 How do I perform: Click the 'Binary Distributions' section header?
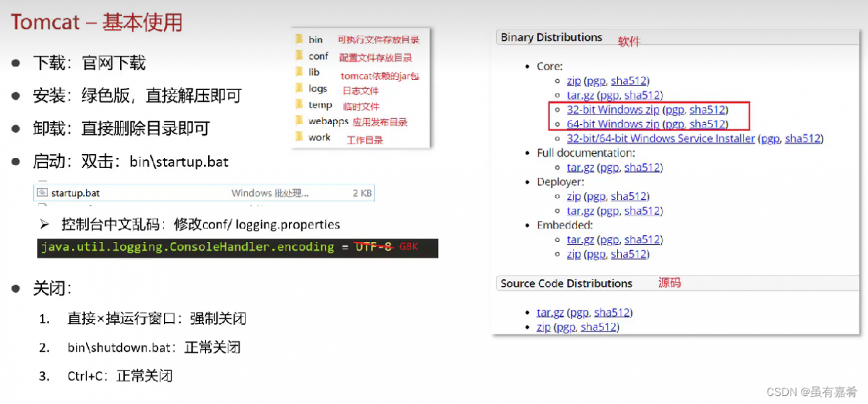point(551,37)
